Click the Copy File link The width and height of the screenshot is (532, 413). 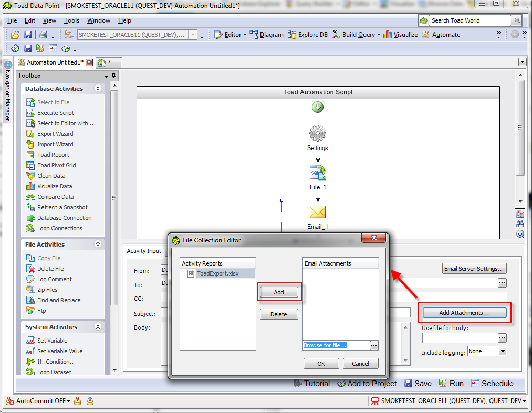pyautogui.click(x=49, y=258)
